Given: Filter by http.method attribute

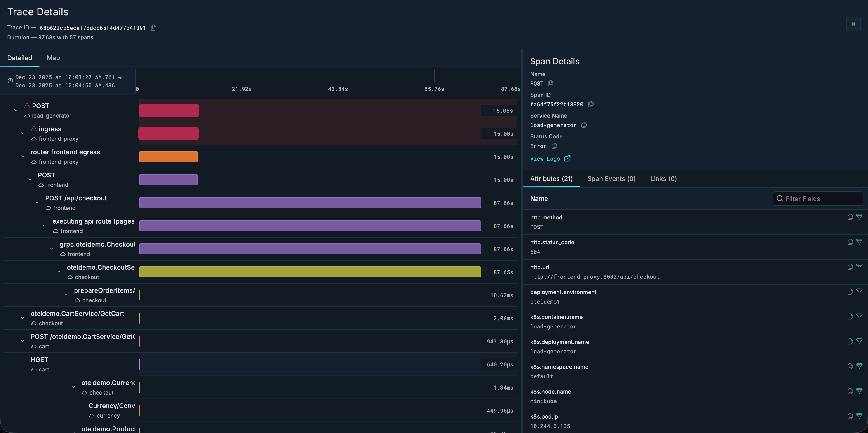Looking at the screenshot, I should pyautogui.click(x=859, y=217).
